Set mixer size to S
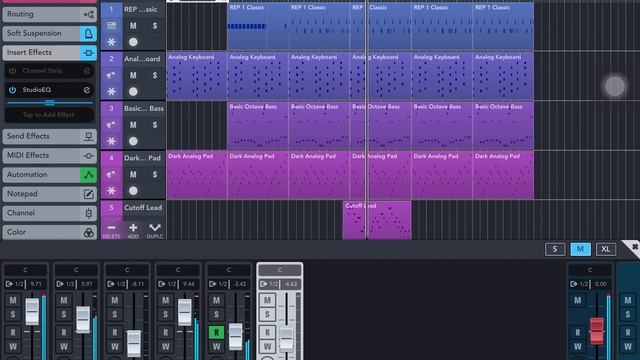 (x=555, y=249)
